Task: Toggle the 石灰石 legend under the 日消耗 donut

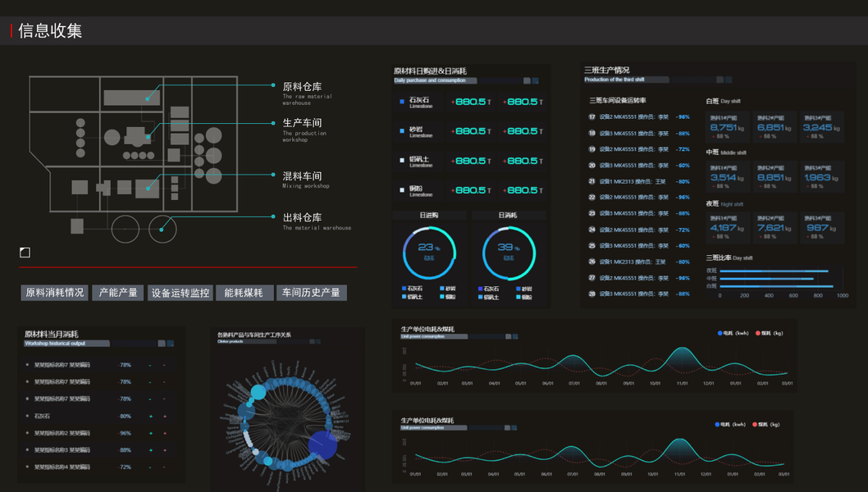Action: (x=488, y=289)
